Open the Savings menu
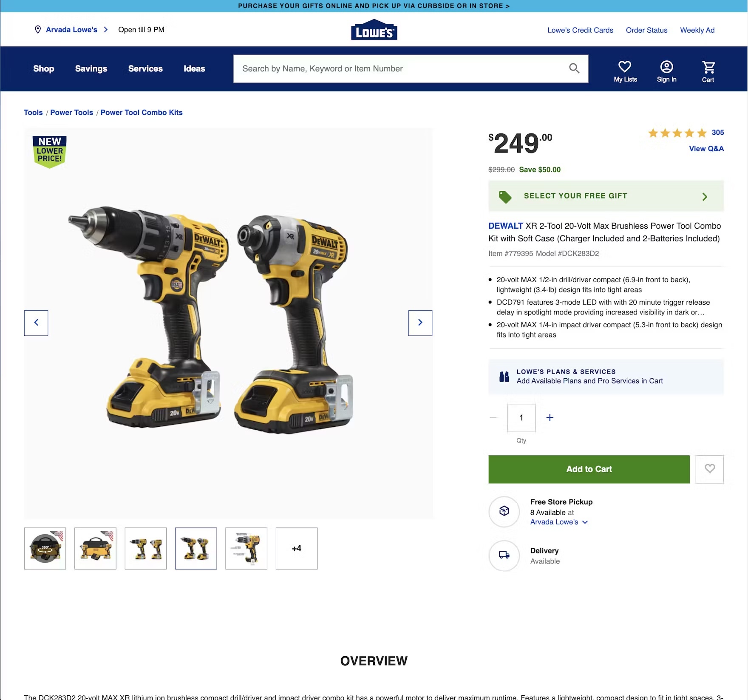Screen dimensions: 748x700 [x=91, y=69]
